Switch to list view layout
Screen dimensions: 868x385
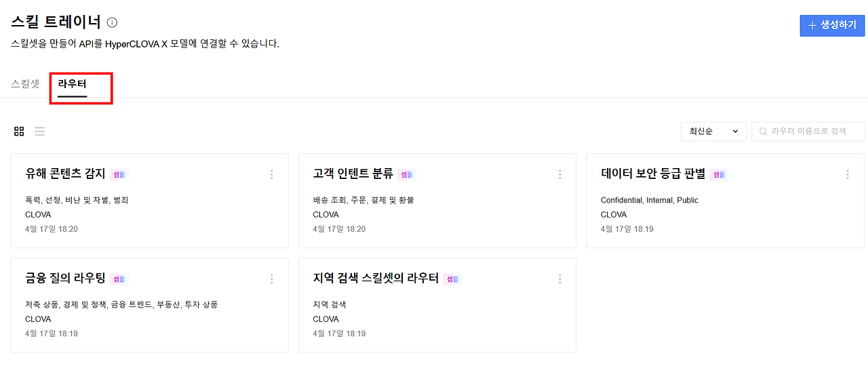click(40, 131)
